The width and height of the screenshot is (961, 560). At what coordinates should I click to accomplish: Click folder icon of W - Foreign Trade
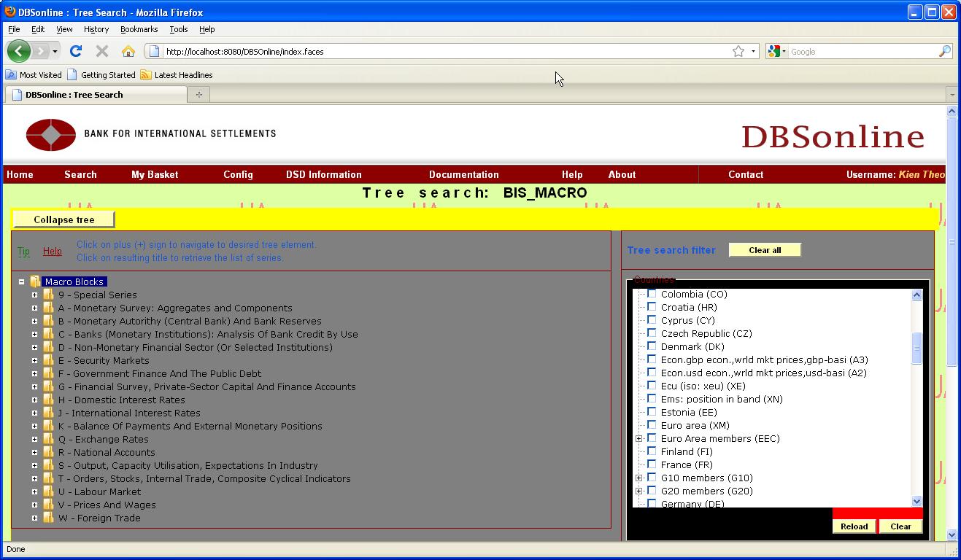tap(48, 518)
